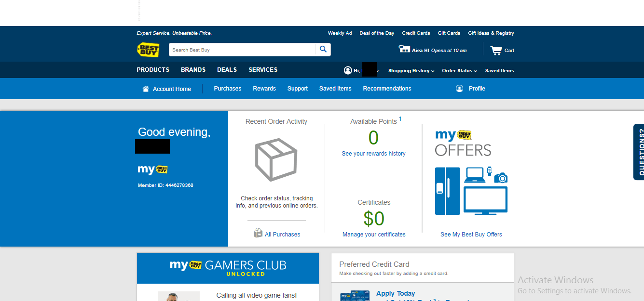Click the search magnifier icon
Screen dimensions: 644x301
tap(323, 50)
